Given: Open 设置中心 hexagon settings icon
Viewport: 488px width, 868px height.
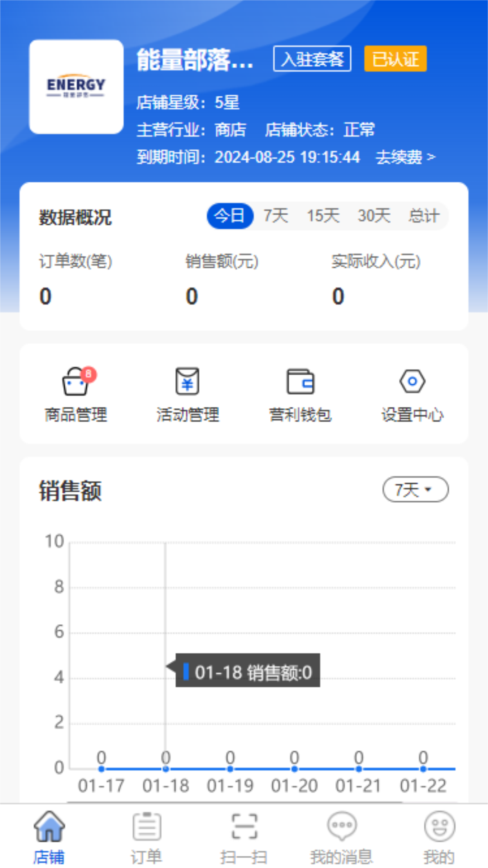Looking at the screenshot, I should [412, 382].
